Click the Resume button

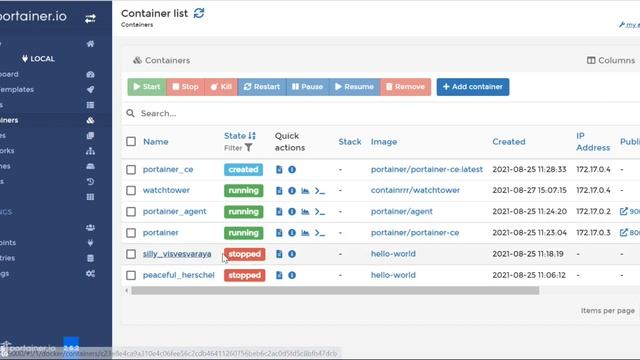[x=354, y=87]
